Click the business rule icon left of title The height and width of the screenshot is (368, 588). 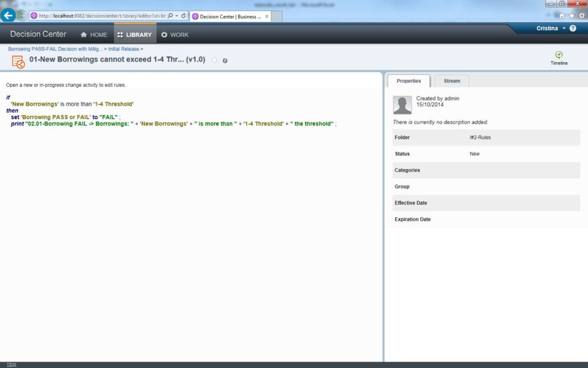(18, 62)
